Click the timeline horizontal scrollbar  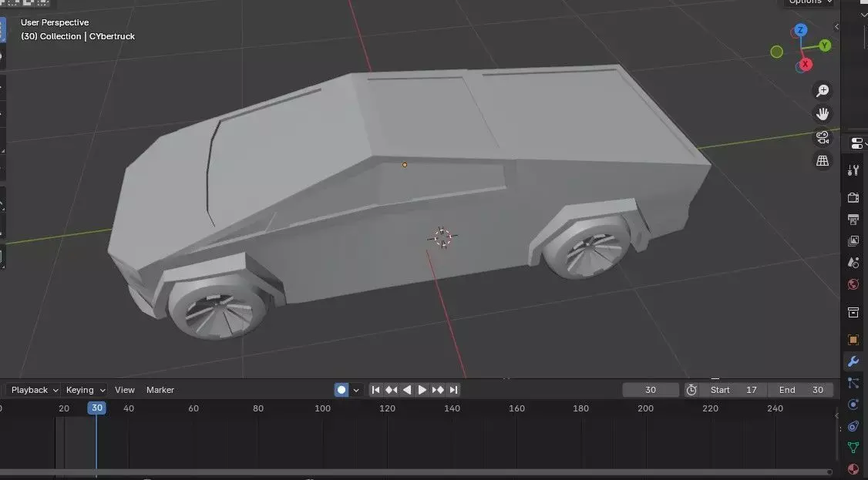[x=415, y=472]
